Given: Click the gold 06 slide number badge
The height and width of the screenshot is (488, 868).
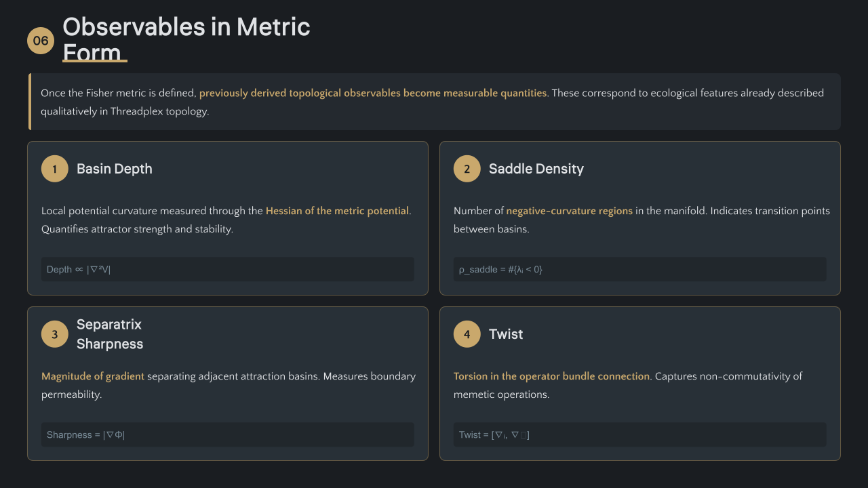Looking at the screenshot, I should click(41, 41).
